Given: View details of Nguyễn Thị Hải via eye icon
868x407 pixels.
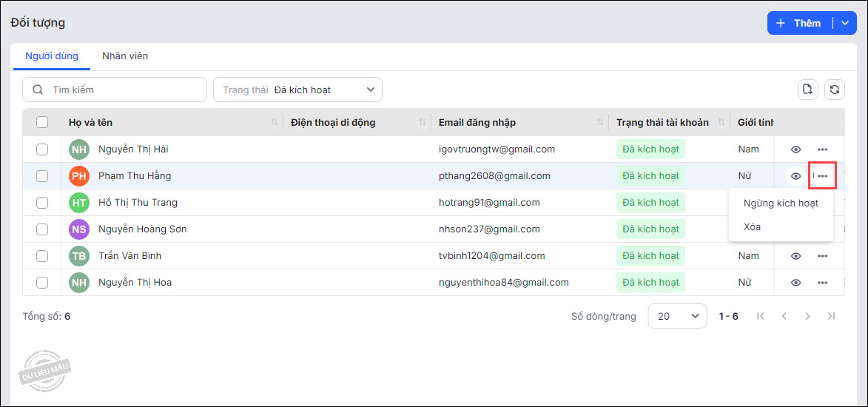Looking at the screenshot, I should (795, 149).
